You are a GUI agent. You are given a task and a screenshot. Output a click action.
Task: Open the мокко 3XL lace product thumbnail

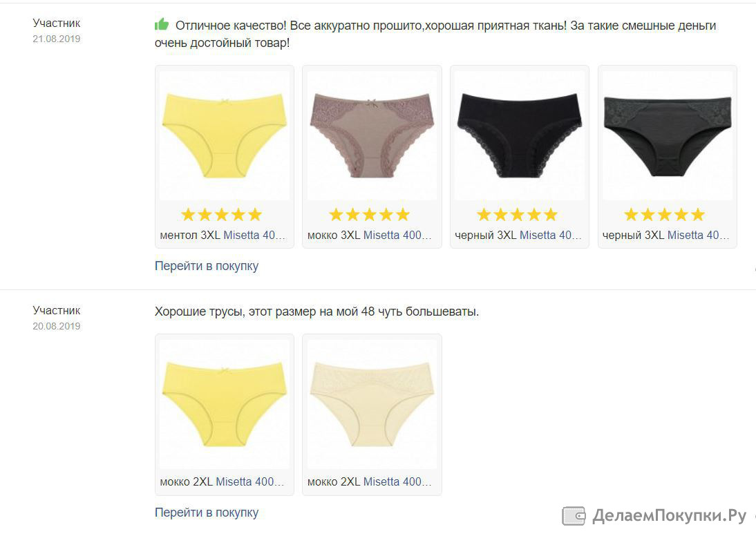[x=372, y=135]
